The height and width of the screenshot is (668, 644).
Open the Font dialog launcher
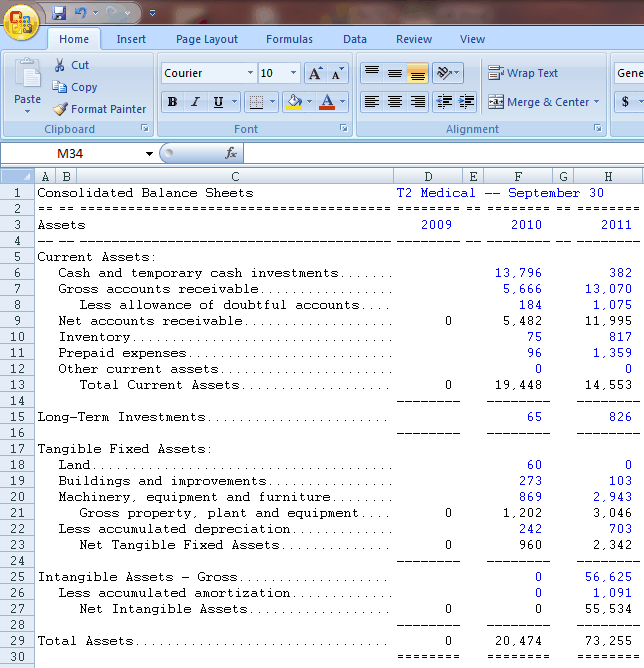(344, 128)
